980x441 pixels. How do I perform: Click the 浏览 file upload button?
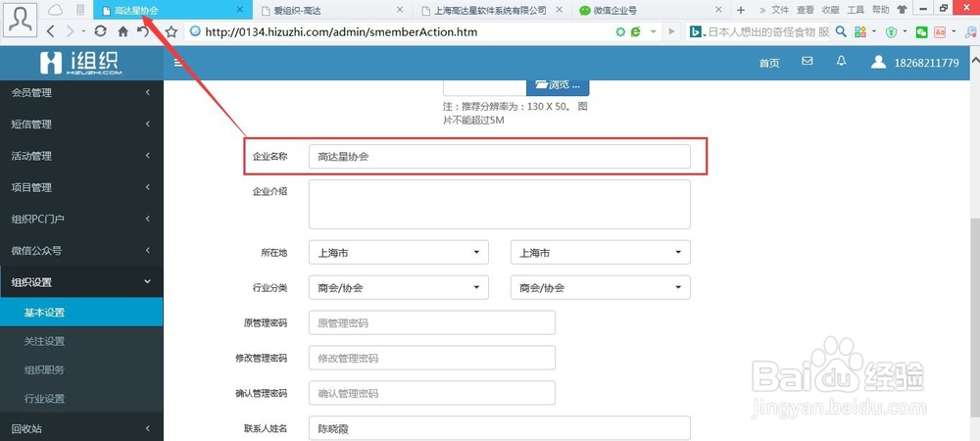tap(558, 86)
